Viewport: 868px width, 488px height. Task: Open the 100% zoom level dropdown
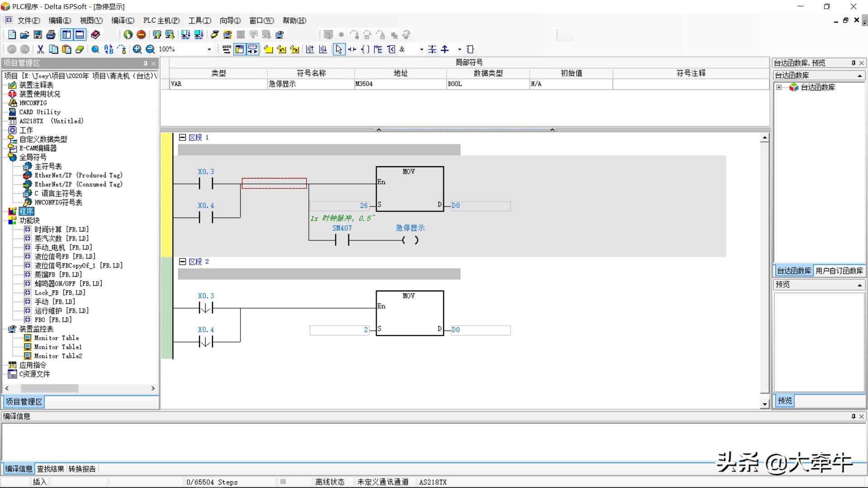point(209,49)
